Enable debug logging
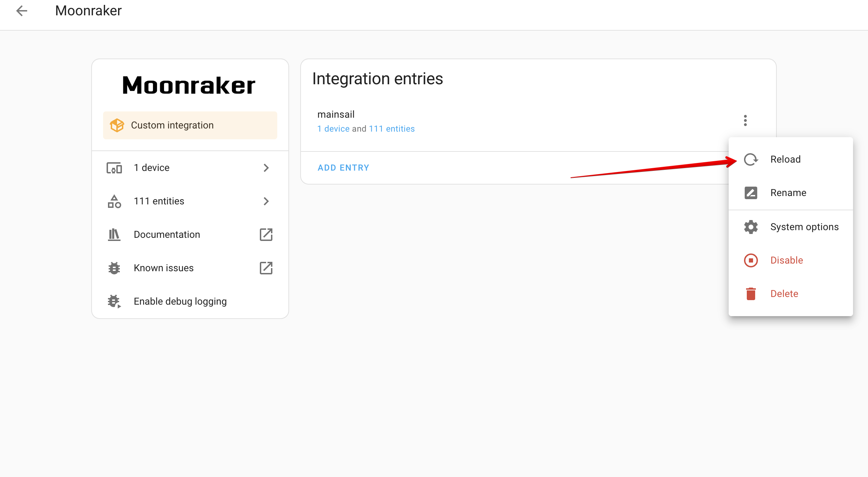The image size is (868, 477). 180,302
